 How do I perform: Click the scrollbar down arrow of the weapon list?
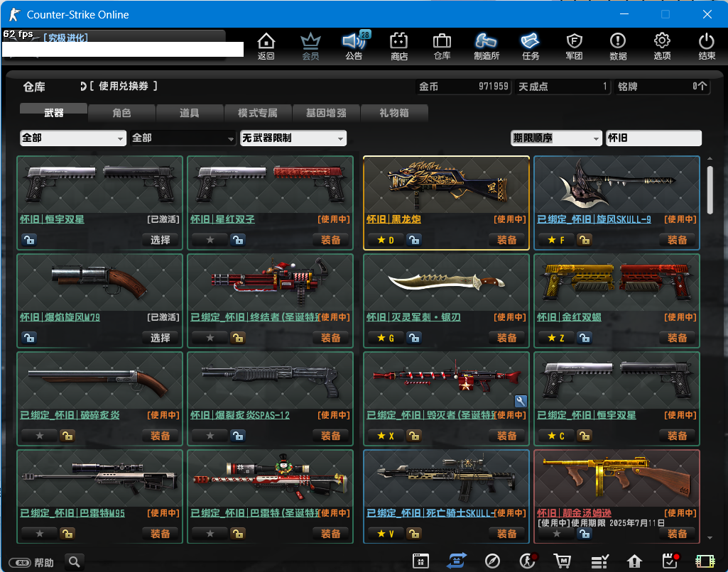tap(710, 538)
